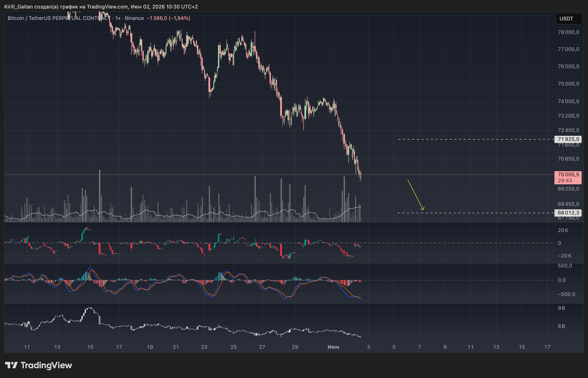Viewport: 588px width, 378px height.
Task: Click the 72 400,0 price axis label
Action: (568, 130)
